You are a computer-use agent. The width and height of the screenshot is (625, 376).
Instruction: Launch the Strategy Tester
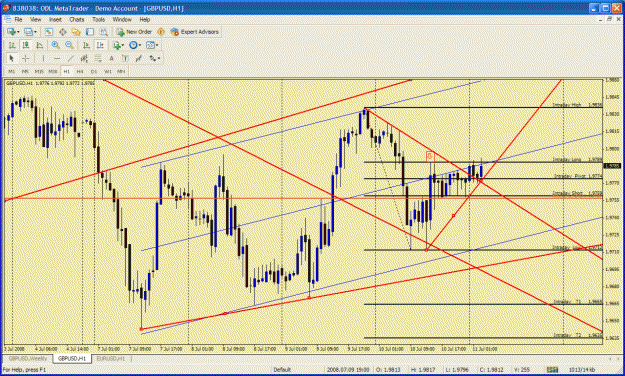(104, 32)
